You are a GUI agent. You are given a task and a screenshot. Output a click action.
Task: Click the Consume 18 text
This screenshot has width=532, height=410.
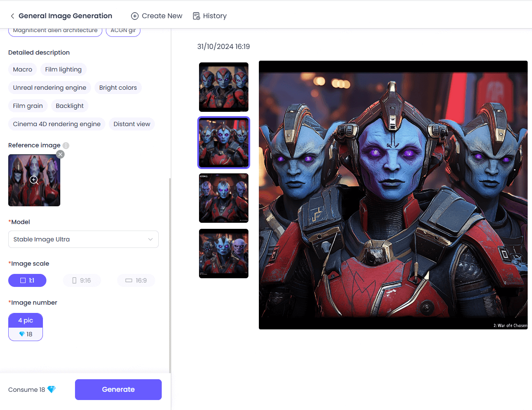[x=26, y=390]
